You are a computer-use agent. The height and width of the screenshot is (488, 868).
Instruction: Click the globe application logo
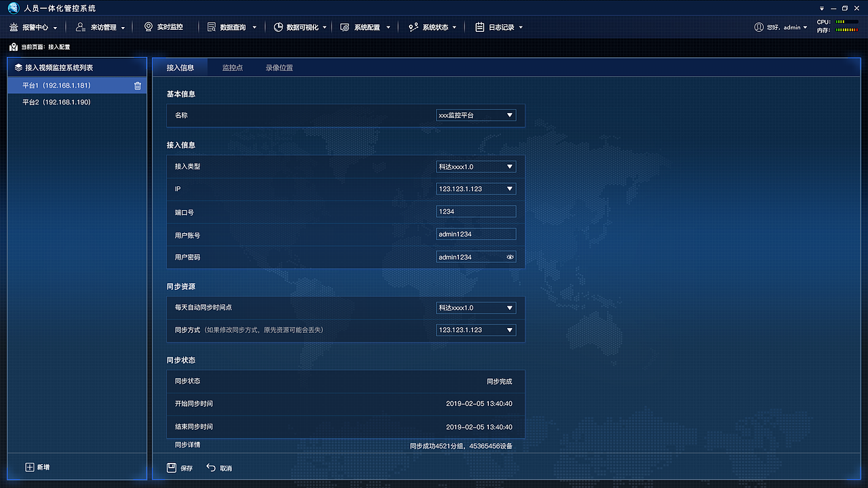13,8
